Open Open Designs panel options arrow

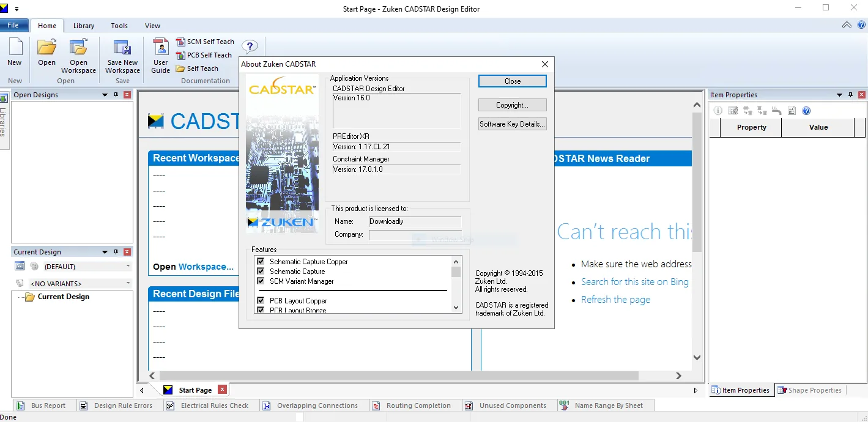105,95
